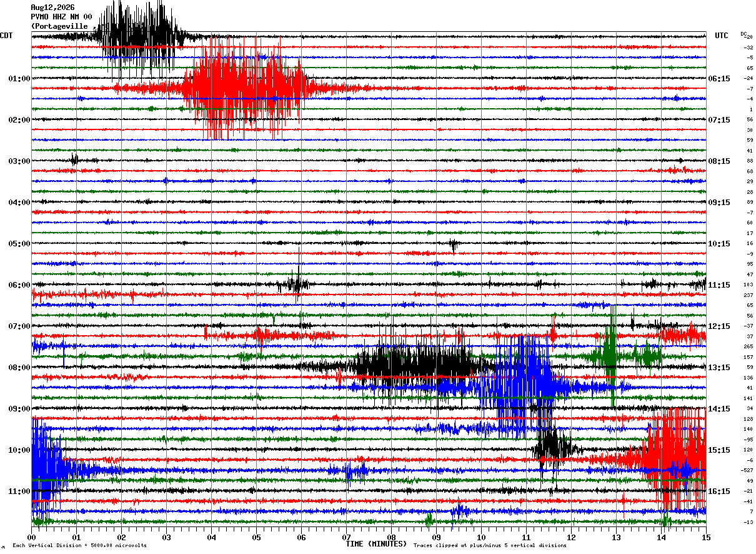The height and width of the screenshot is (554, 756).
Task: Select the 02:00 CDT time label
Action: 19,120
